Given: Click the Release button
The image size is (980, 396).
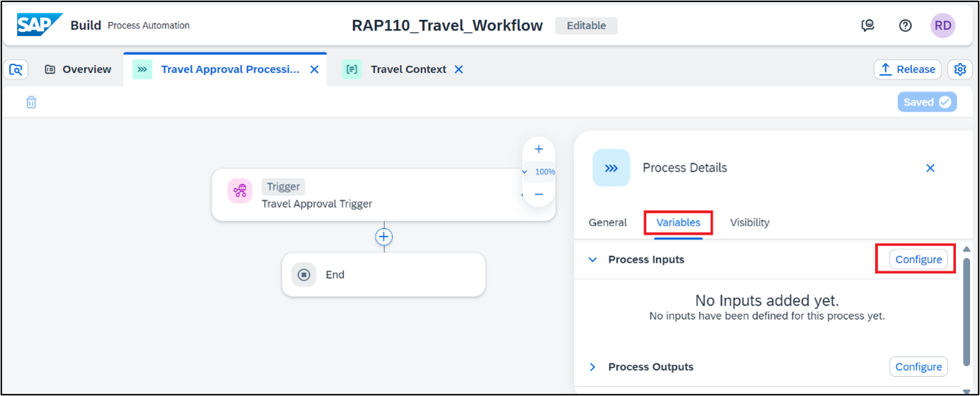Looking at the screenshot, I should (x=908, y=69).
